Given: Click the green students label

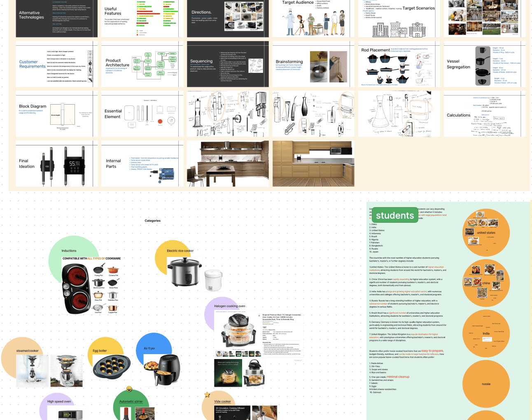Looking at the screenshot, I should [x=395, y=215].
